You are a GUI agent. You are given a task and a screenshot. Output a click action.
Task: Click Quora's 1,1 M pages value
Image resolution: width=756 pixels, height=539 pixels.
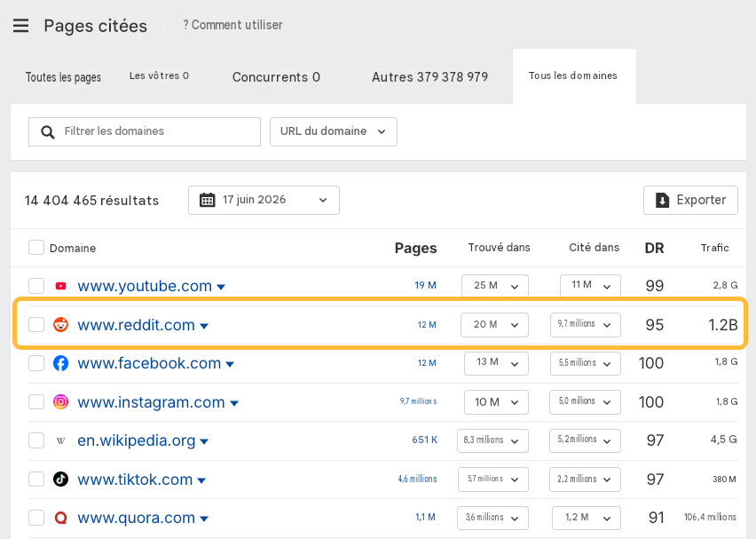[425, 517]
